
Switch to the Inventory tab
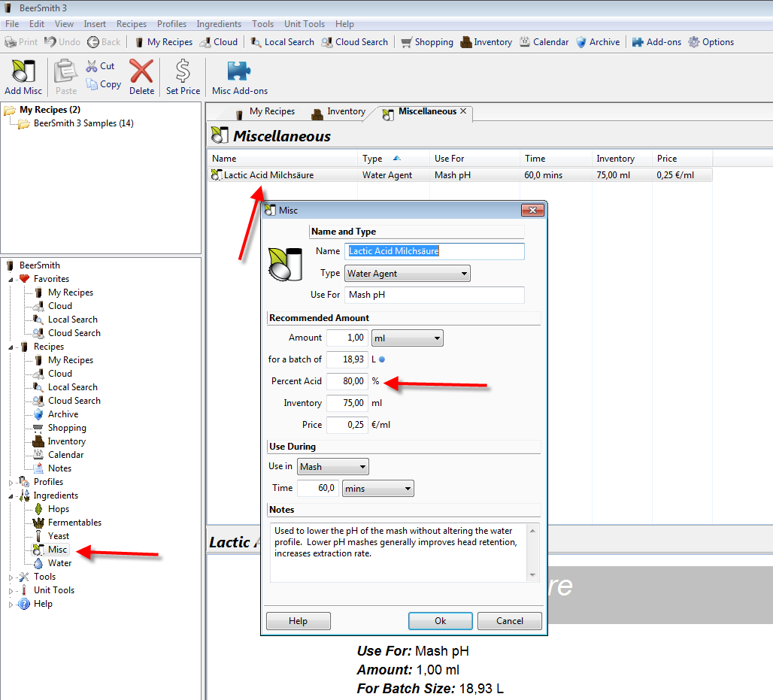[x=338, y=112]
